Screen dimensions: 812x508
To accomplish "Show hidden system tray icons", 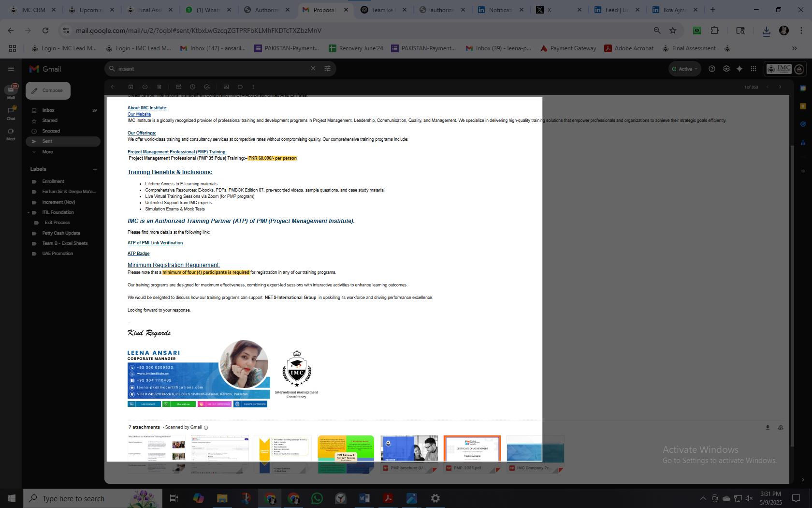I will click(x=703, y=498).
